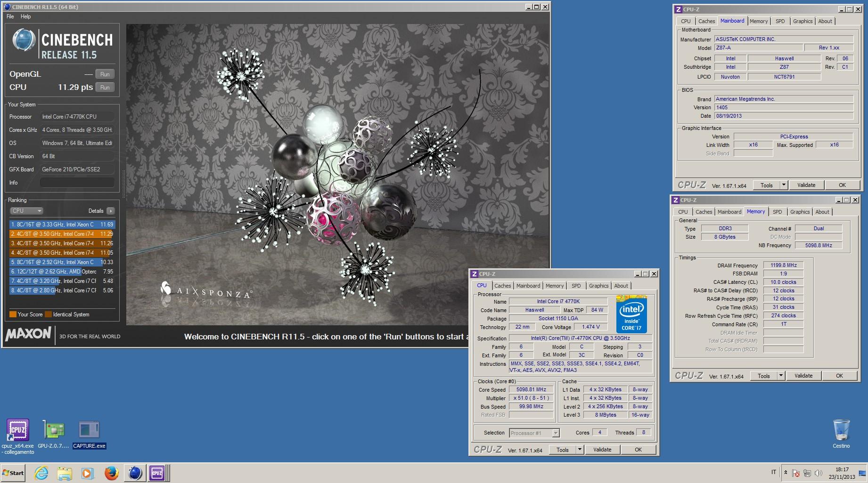Open Windows Explorer folder in taskbar

pos(65,473)
